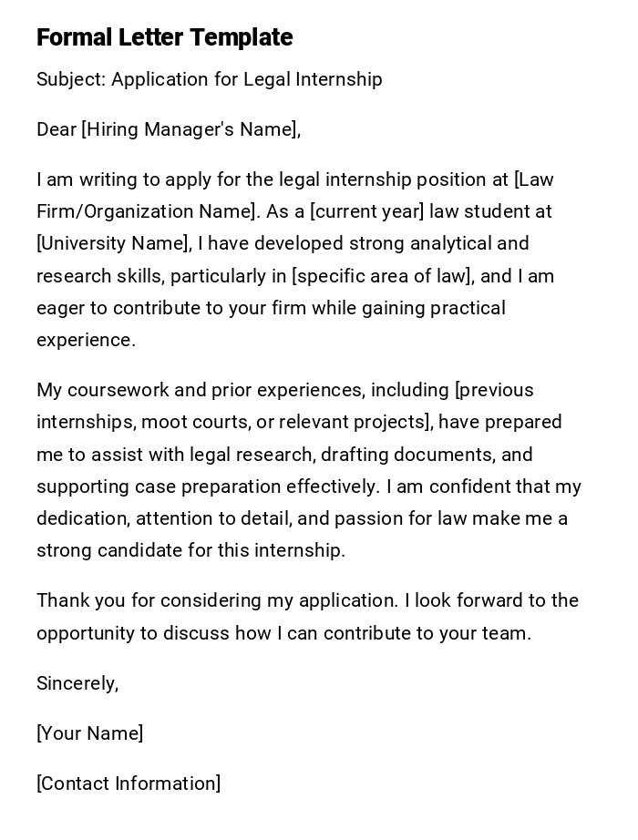This screenshot has width=638, height=840.
Task: Click the "Formal Letter Template" heading
Action: pos(164,37)
